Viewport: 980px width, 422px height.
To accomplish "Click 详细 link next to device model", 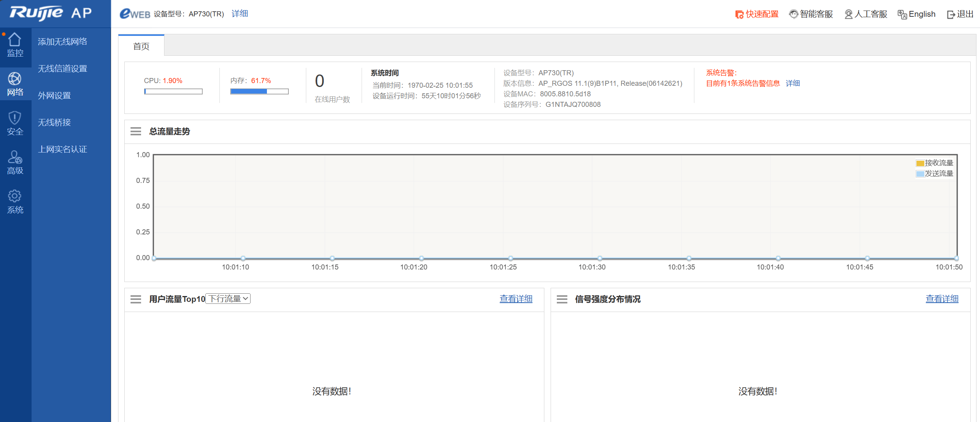I will (x=240, y=14).
